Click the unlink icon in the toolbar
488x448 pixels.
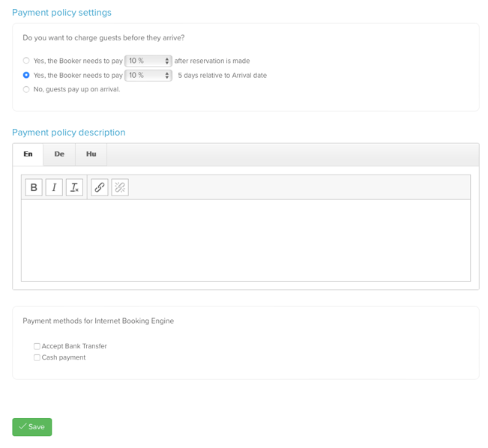[120, 187]
